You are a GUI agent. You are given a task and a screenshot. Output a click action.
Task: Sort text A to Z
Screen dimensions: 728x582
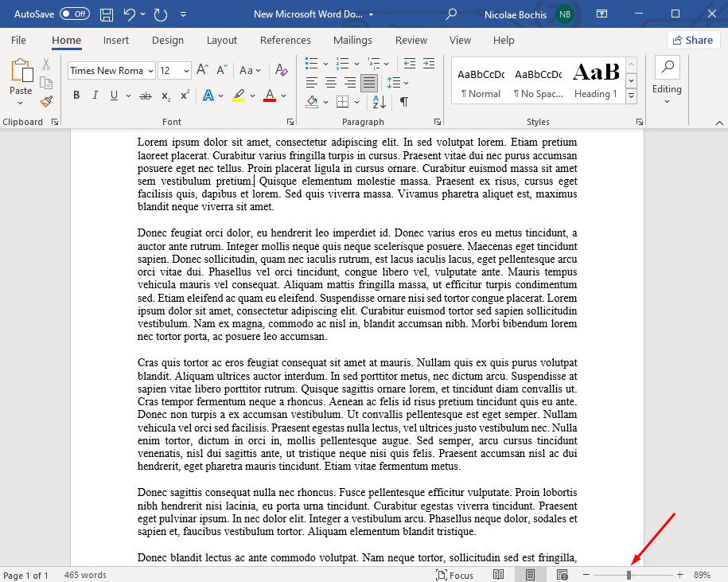[379, 102]
